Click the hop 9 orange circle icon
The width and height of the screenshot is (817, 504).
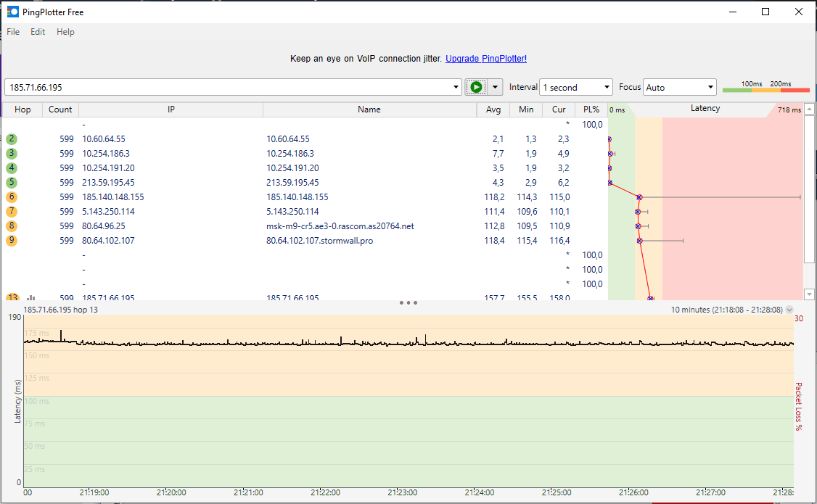12,240
